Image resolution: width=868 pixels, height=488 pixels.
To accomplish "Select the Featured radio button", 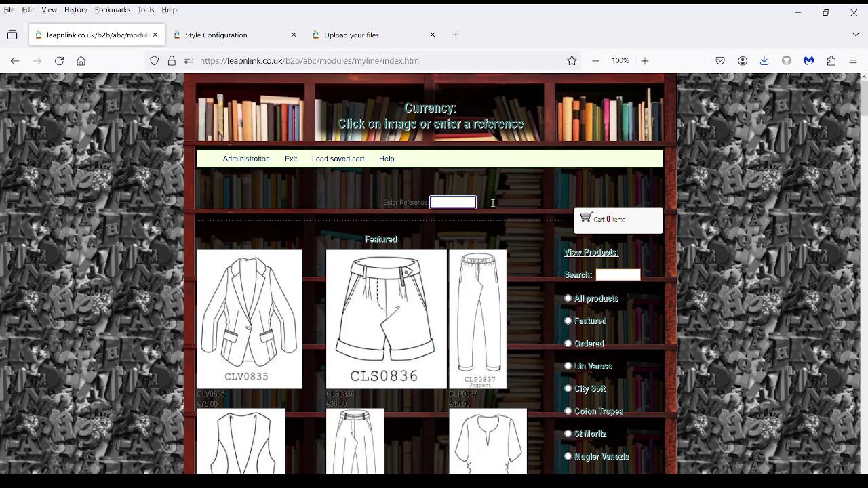I will [x=568, y=321].
